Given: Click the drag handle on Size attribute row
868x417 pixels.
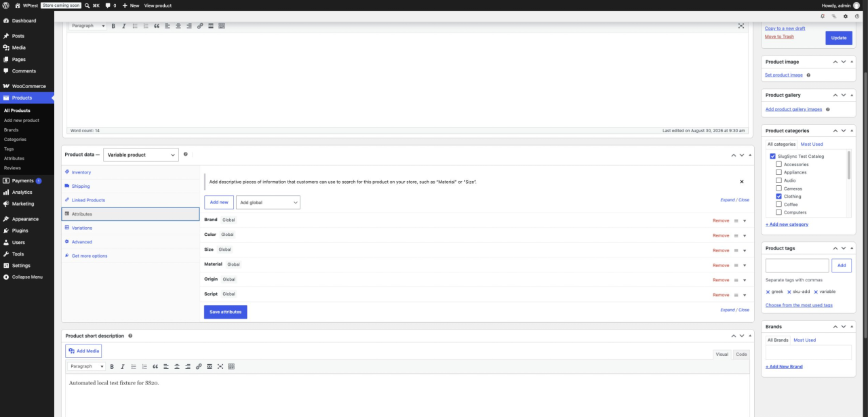Looking at the screenshot, I should pyautogui.click(x=736, y=250).
